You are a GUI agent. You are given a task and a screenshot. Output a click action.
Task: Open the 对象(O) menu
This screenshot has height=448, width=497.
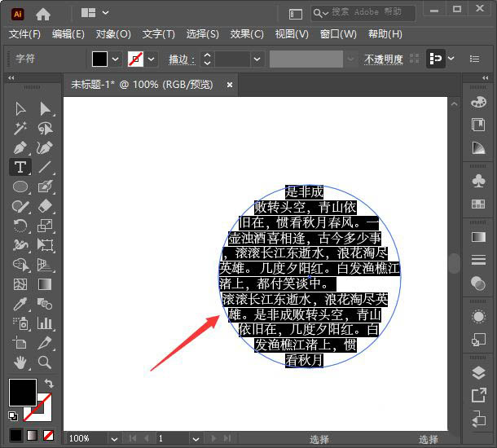(113, 34)
